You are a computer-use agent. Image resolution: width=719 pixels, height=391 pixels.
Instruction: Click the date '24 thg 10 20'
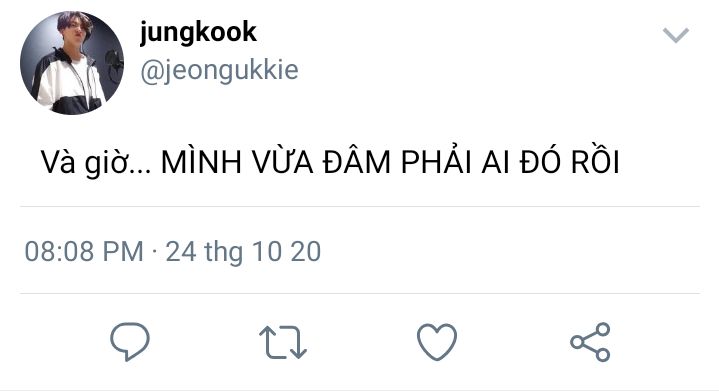243,252
